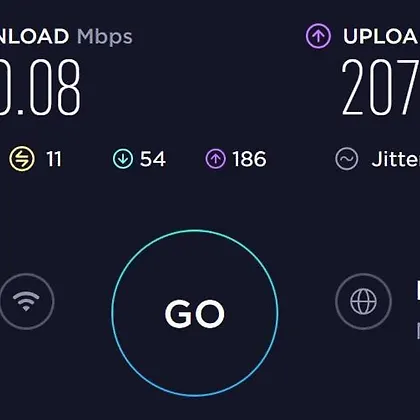Select the upload latency value 186
The width and height of the screenshot is (420, 420).
(x=250, y=159)
